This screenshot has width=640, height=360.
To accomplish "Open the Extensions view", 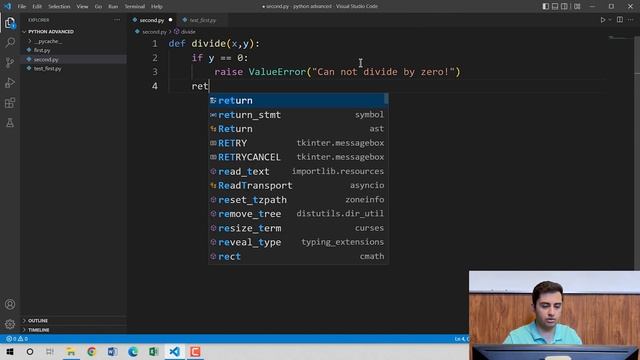I will tap(10, 102).
